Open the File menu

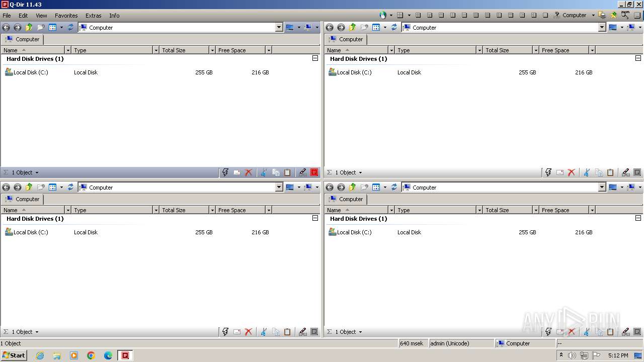[x=7, y=16]
